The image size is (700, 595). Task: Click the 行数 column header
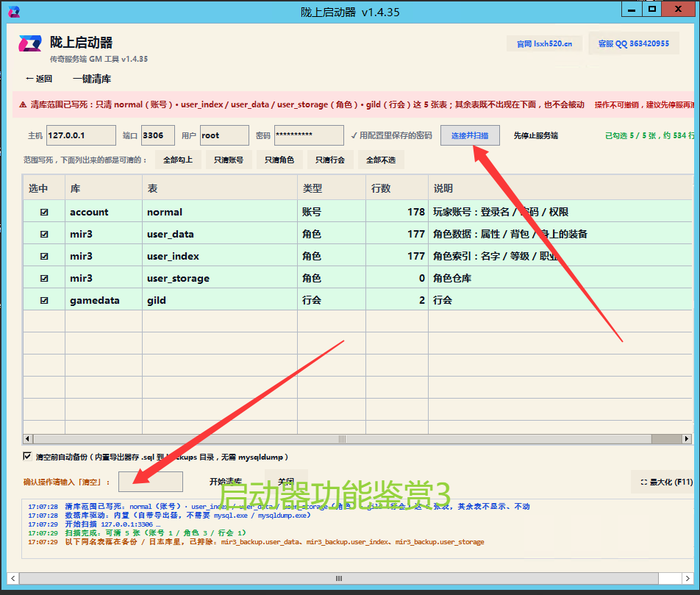(x=397, y=188)
